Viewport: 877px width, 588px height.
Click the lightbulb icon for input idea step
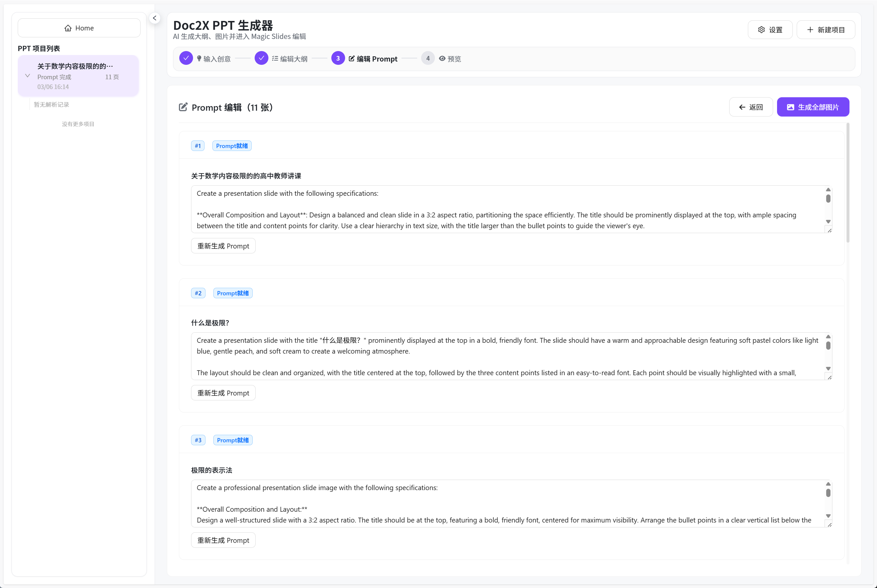pyautogui.click(x=199, y=59)
